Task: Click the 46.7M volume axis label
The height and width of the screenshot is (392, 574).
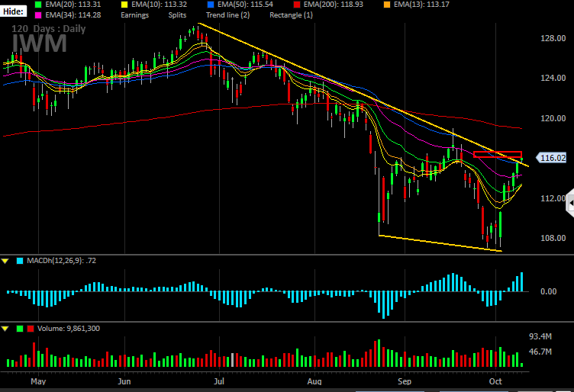Action: (540, 352)
